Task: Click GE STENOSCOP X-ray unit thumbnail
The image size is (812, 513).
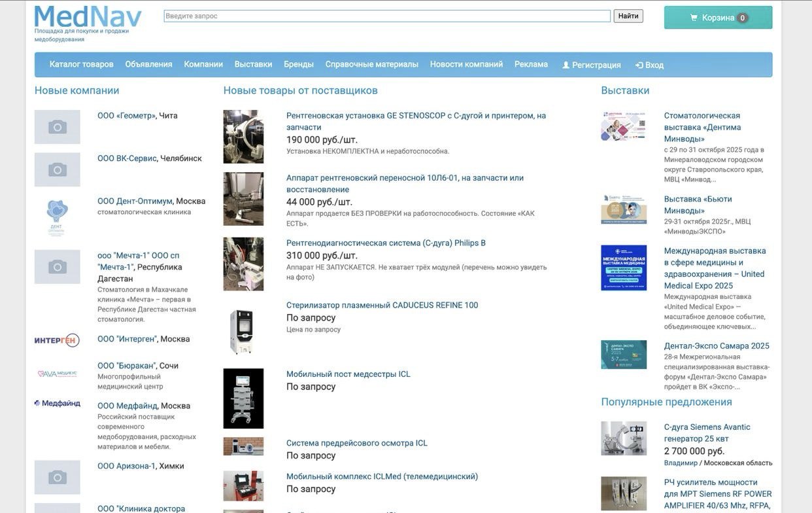Action: tap(243, 136)
